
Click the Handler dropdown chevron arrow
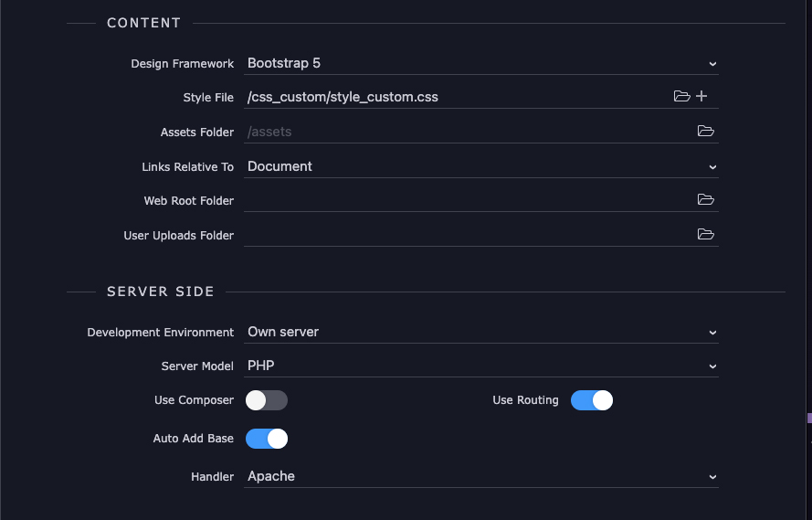tap(712, 477)
